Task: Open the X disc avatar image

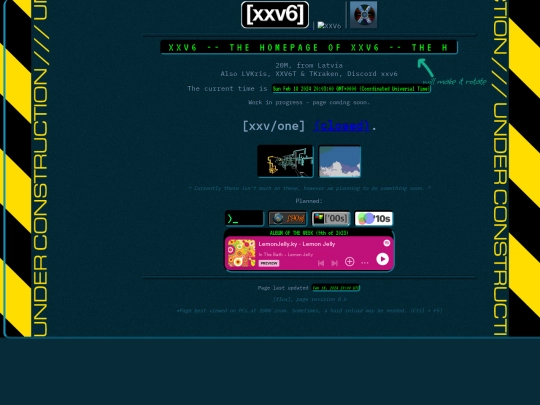Action: click(x=363, y=15)
